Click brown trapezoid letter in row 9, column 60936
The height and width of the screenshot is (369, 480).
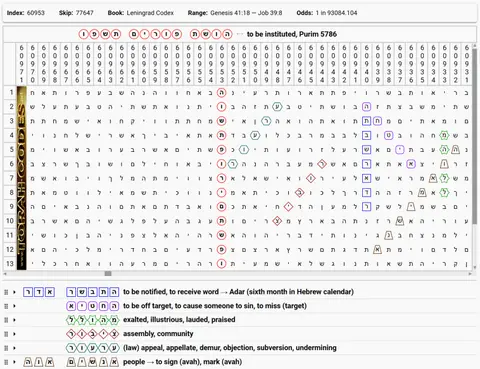pyautogui.click(x=411, y=207)
